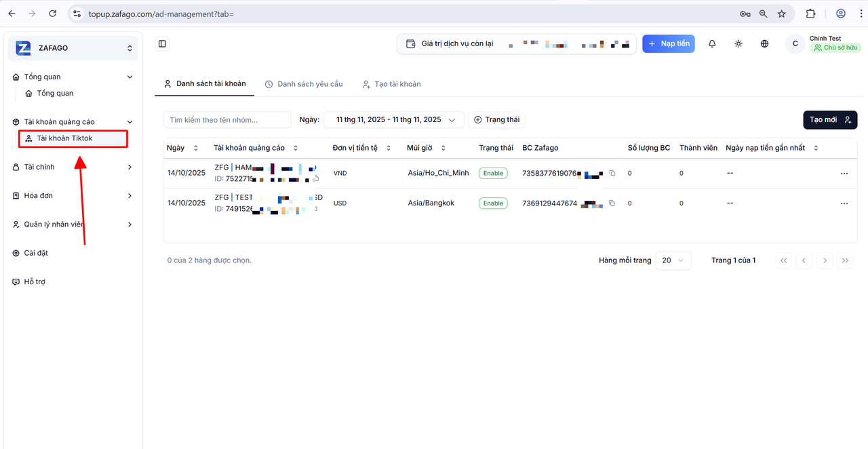Switch to Danh sách yêu cầu tab
This screenshot has height=449, width=868.
[x=303, y=84]
